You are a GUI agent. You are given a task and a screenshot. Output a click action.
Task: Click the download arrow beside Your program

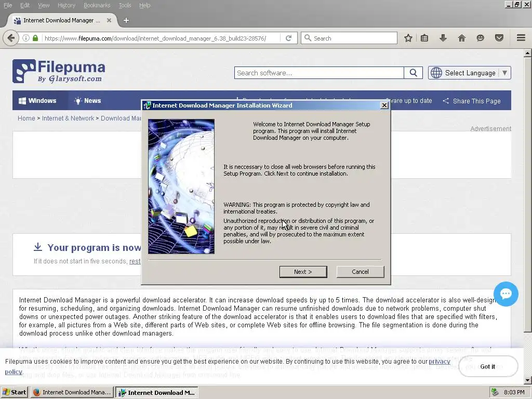pyautogui.click(x=38, y=247)
